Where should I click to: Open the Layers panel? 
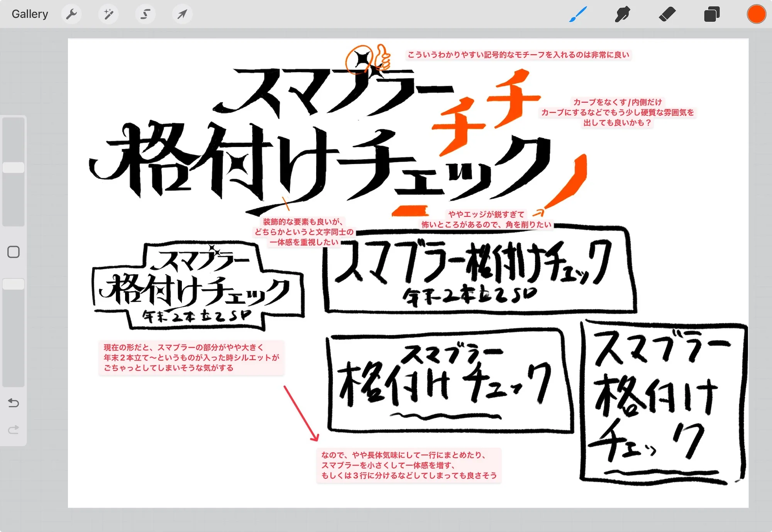pyautogui.click(x=712, y=14)
